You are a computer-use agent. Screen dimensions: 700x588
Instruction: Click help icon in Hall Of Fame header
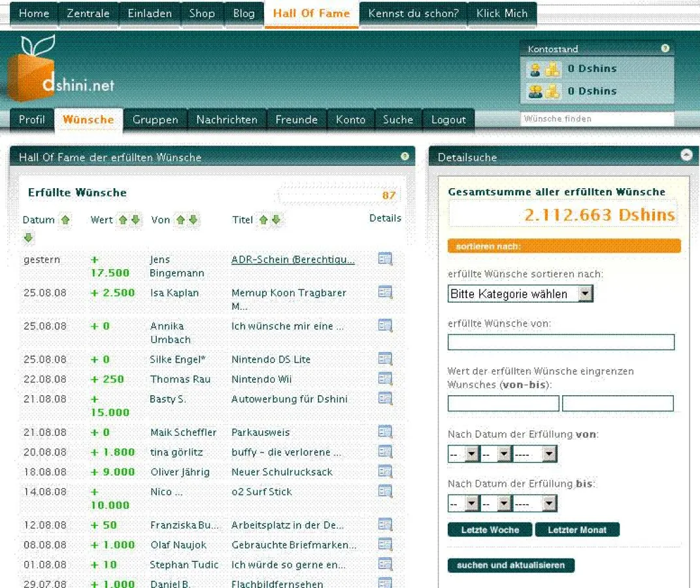[405, 157]
